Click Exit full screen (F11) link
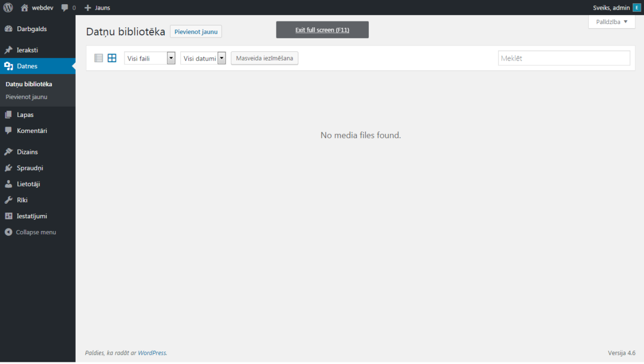644x364 pixels. tap(322, 30)
